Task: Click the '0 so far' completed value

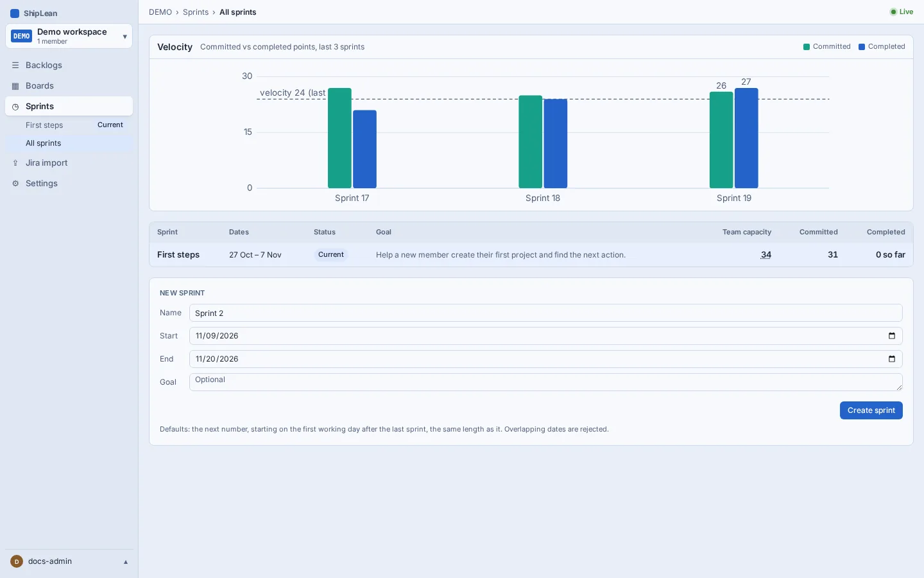Action: coord(891,255)
